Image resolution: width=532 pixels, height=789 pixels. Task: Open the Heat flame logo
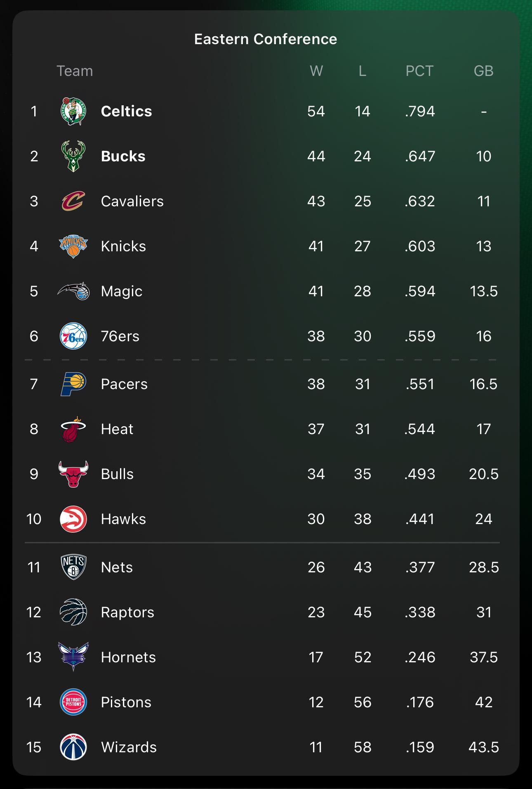[x=73, y=429]
